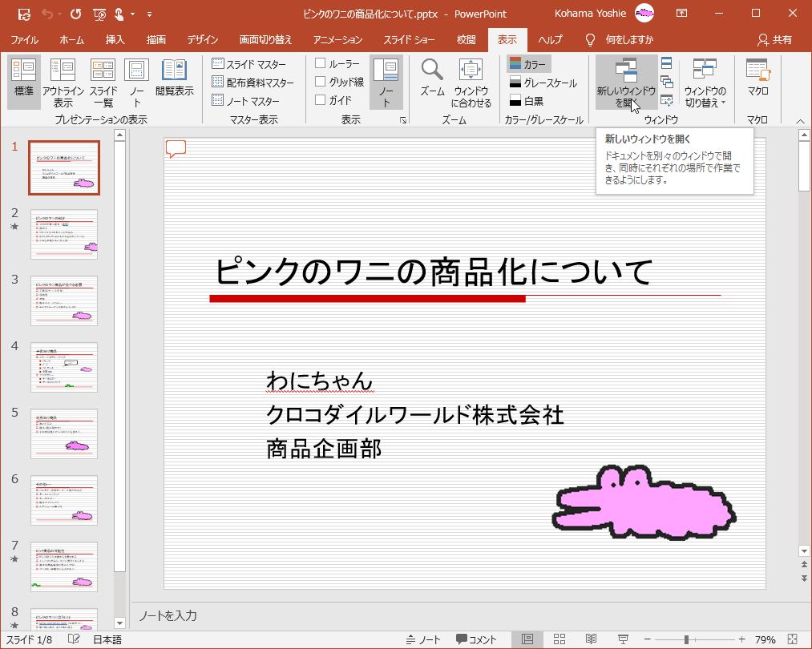Expand the Quick Access Toolbar customize menu
Viewport: 812px width, 649px height.
point(150,14)
